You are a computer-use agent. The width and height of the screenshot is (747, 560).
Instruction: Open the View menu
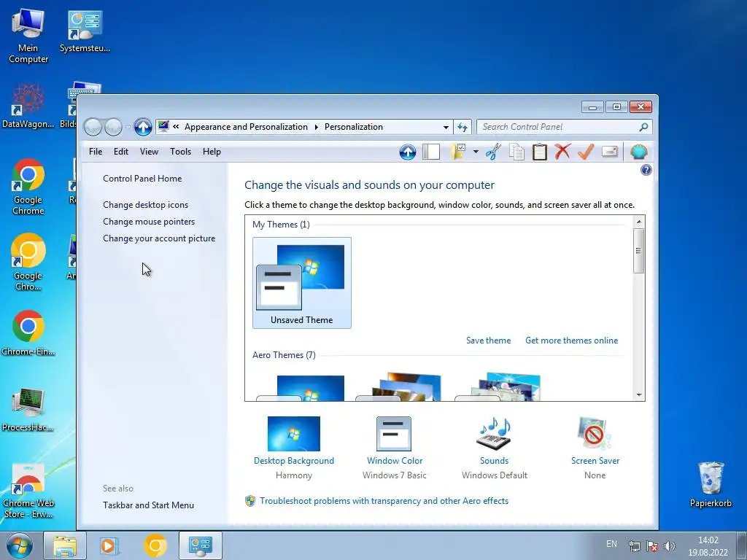click(149, 152)
